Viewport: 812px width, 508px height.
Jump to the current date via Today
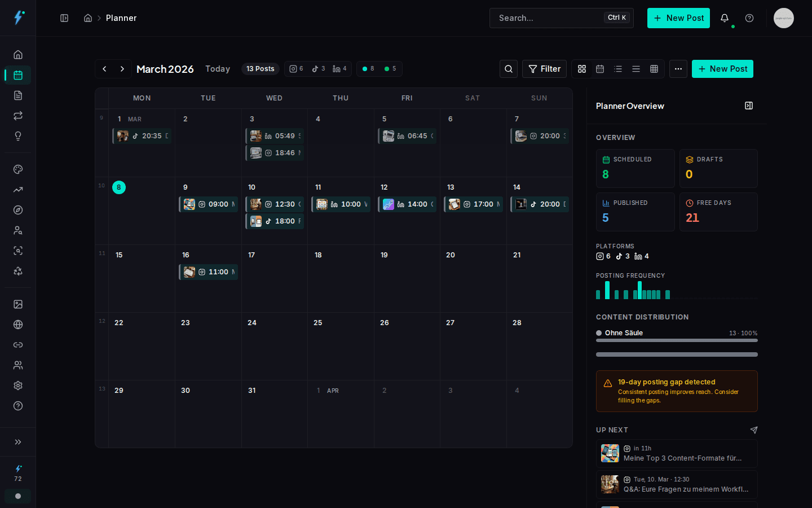[218, 69]
